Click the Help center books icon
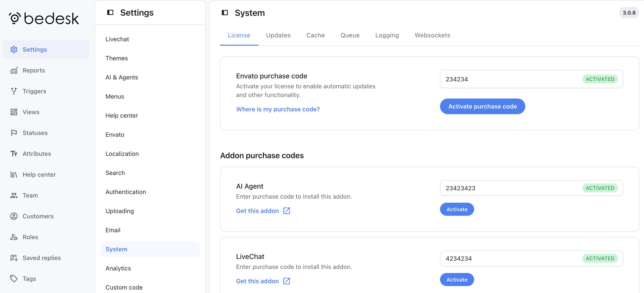The height and width of the screenshot is (293, 644). 14,174
